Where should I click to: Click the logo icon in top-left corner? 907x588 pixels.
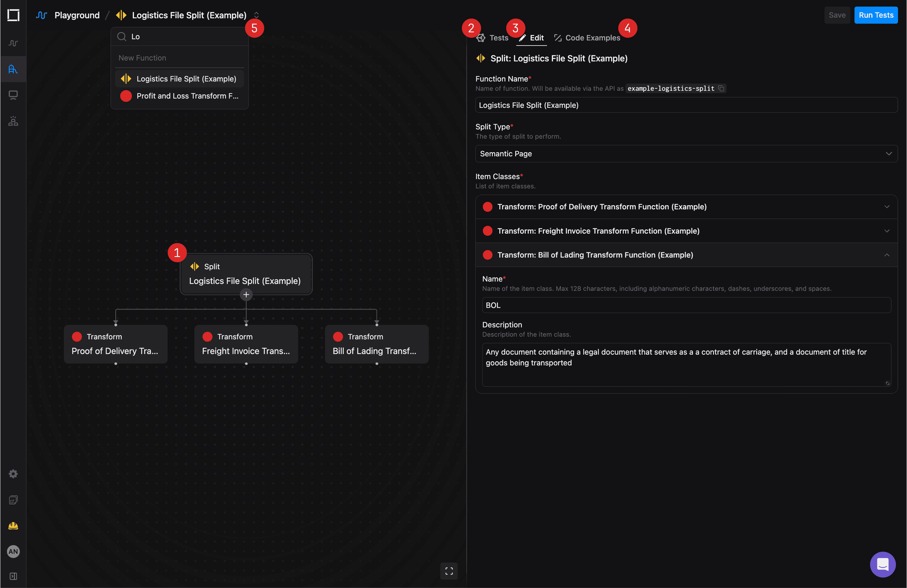click(x=13, y=15)
